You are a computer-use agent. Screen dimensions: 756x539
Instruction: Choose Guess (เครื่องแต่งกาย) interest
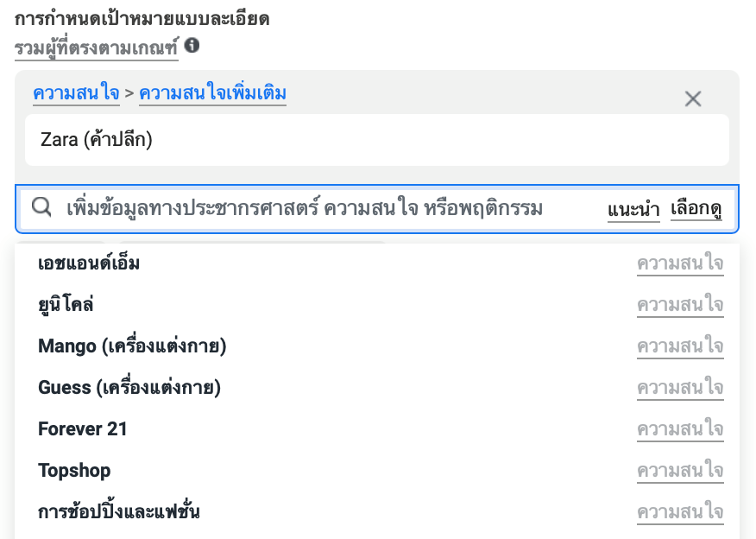coord(129,388)
